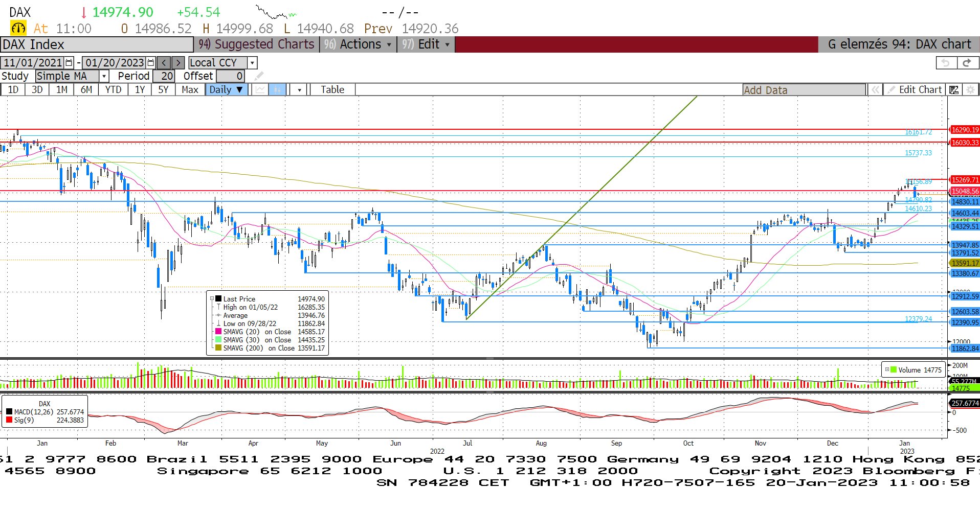
Task: Click the Low on 09/28/22 legend marker
Action: 219,323
